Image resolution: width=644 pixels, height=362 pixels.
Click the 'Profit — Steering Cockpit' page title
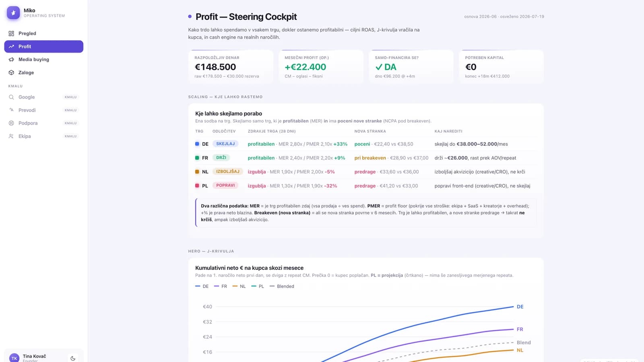click(x=246, y=17)
